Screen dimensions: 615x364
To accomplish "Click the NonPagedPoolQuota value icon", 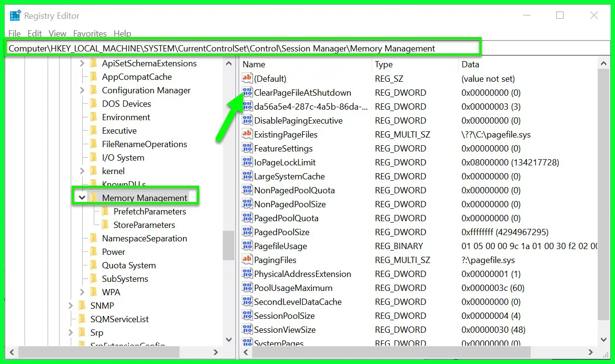I will pyautogui.click(x=247, y=190).
